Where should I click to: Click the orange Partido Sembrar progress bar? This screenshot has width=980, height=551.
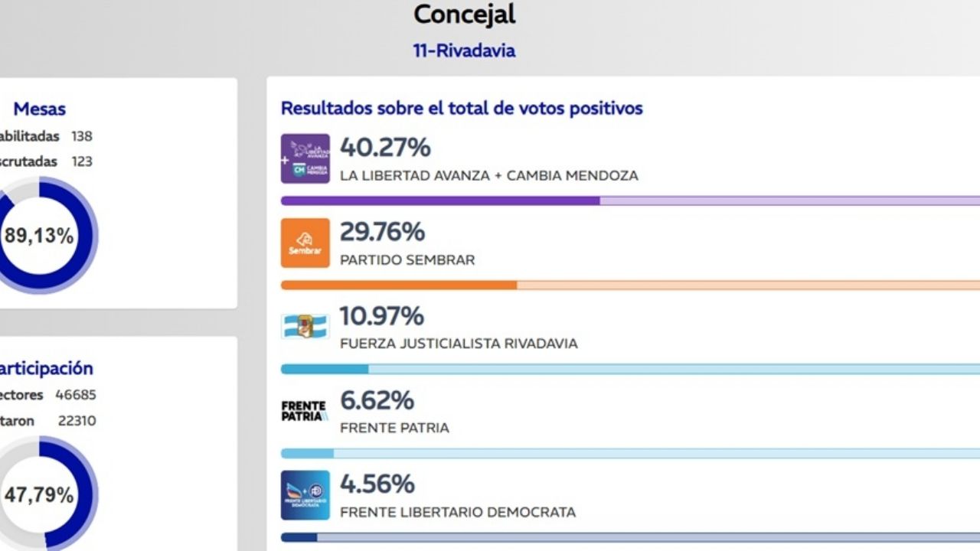pos(398,285)
